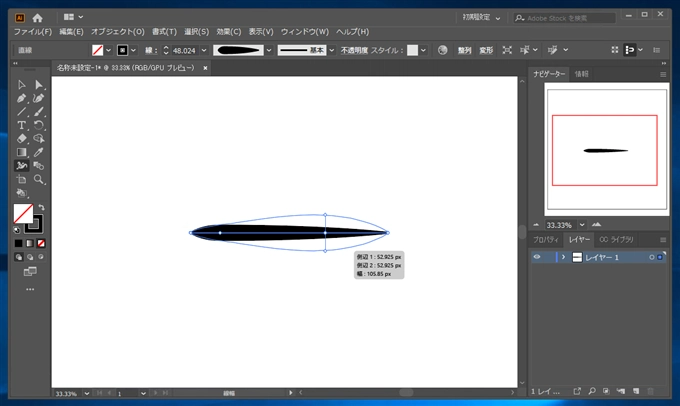Viewport: 680px width, 406px height.
Task: Open Edit Toolbar three dots
Action: coord(30,289)
